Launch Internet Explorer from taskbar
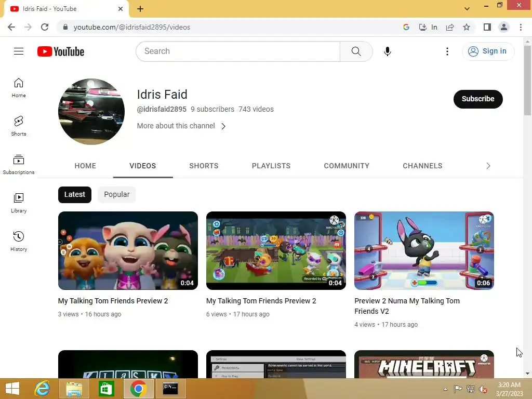This screenshot has height=399, width=532. [43, 389]
